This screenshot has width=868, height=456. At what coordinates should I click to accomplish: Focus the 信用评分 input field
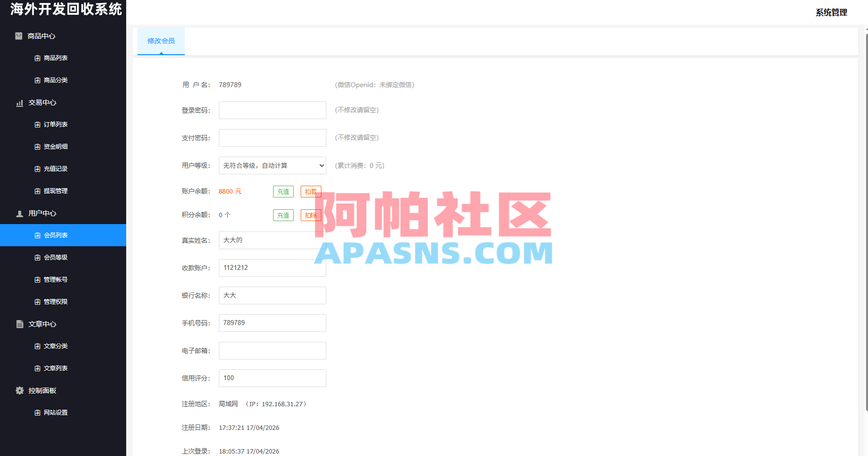click(x=273, y=378)
